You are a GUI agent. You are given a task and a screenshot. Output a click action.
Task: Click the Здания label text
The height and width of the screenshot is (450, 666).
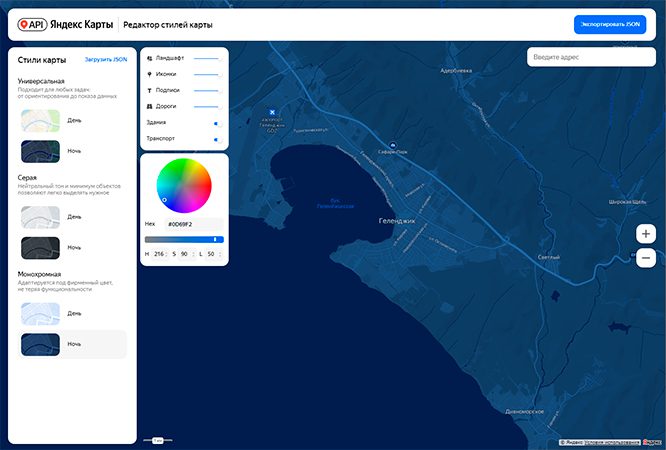pyautogui.click(x=156, y=122)
